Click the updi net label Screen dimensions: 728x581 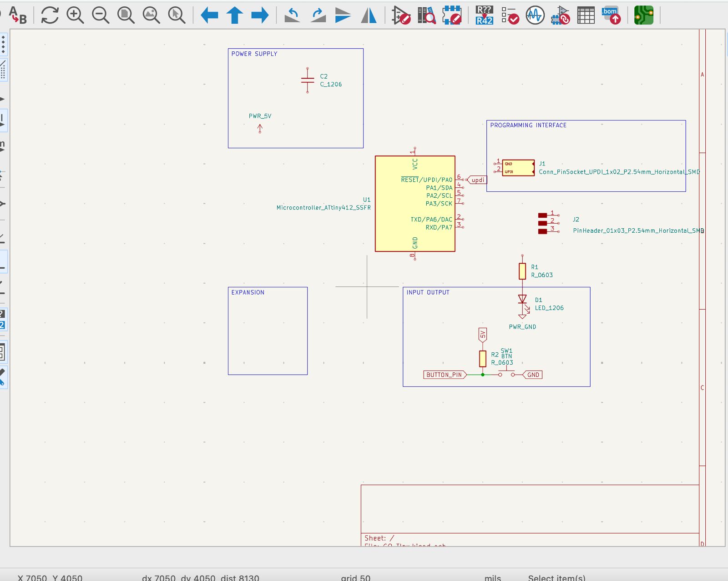(x=477, y=180)
